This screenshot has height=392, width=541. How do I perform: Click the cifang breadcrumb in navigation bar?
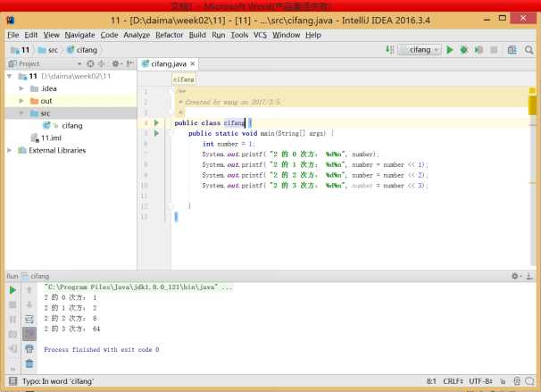(x=82, y=50)
